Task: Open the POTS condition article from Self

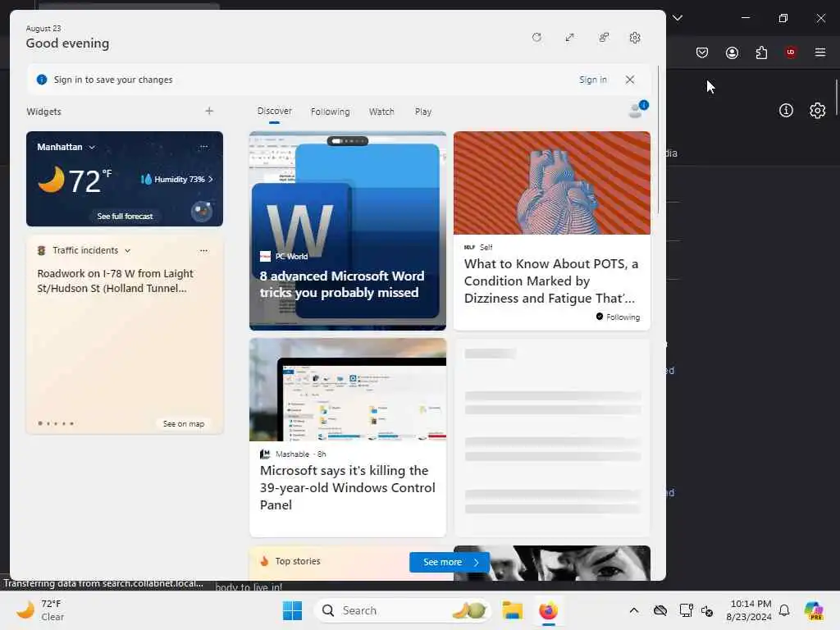Action: [x=550, y=281]
